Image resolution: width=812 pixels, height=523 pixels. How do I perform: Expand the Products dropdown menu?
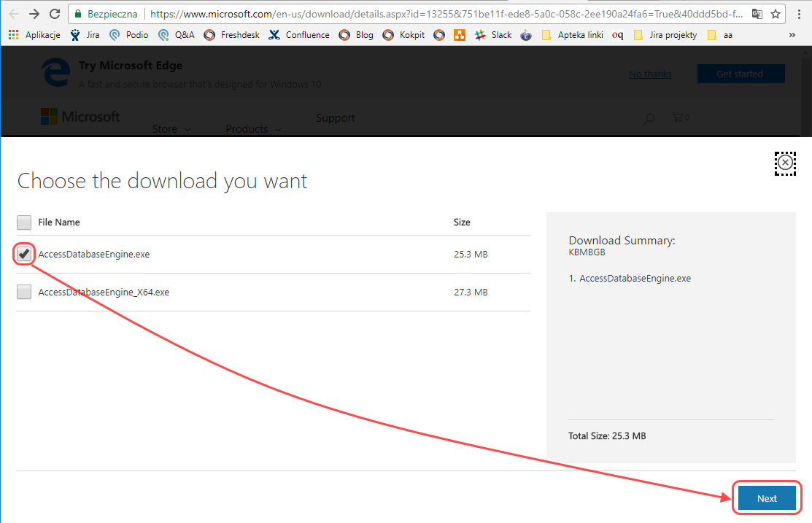click(x=253, y=129)
